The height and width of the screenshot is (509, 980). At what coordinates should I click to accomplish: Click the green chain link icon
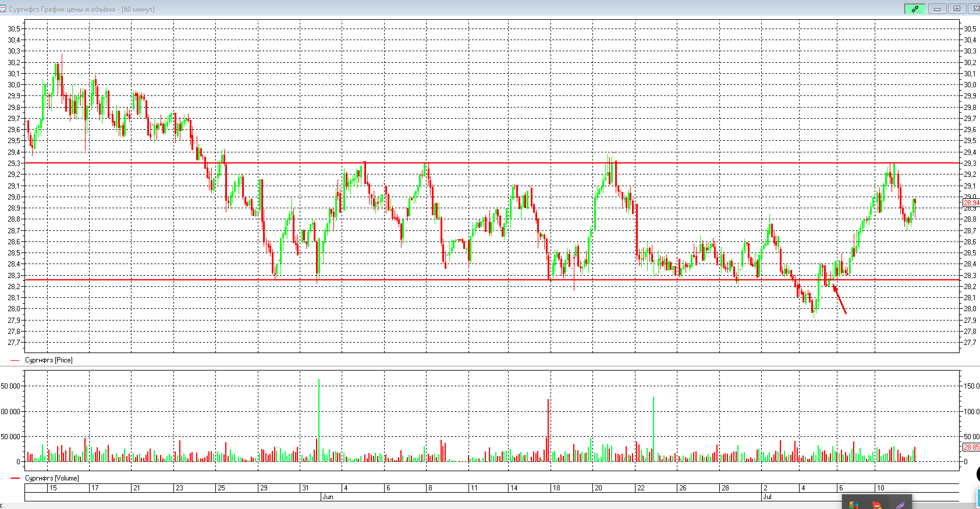915,9
